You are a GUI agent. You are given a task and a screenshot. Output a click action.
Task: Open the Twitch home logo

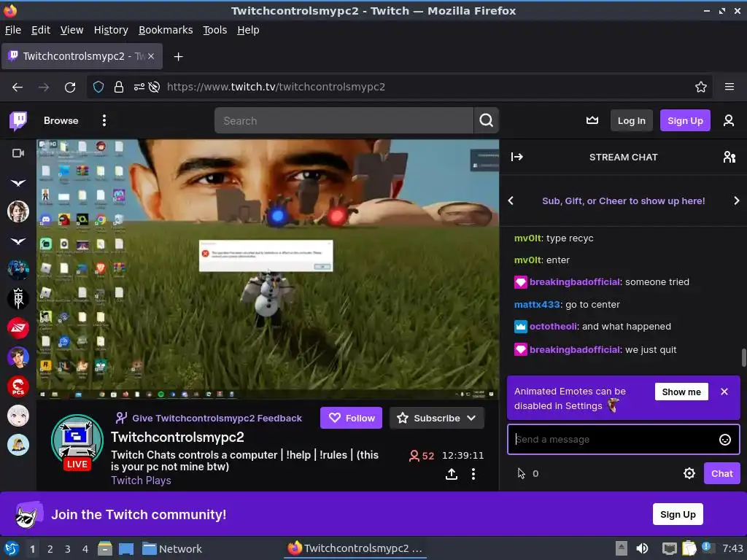[x=18, y=121]
